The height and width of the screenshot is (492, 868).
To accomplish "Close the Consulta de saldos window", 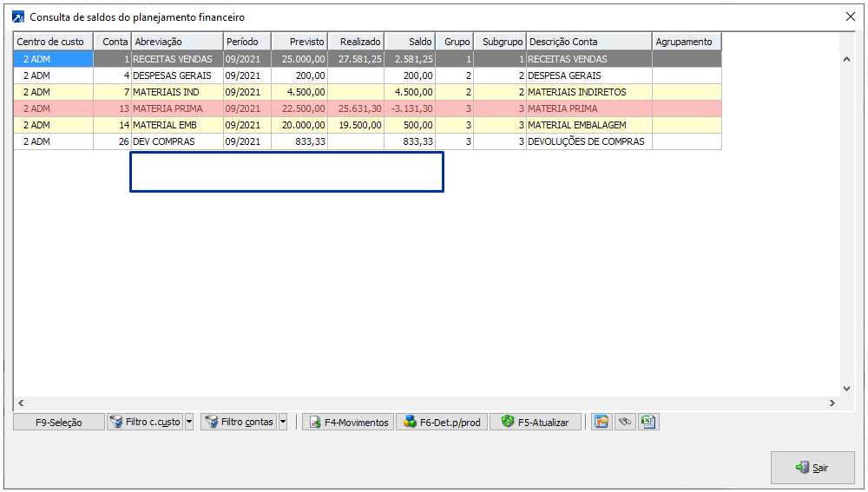I will click(x=850, y=16).
